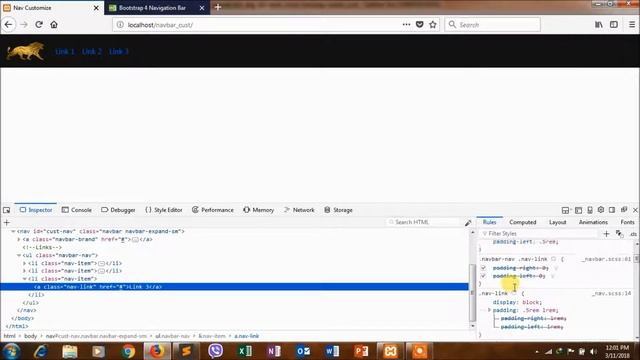This screenshot has width=640, height=360.
Task: Switch to the Console tab
Action: (x=77, y=210)
